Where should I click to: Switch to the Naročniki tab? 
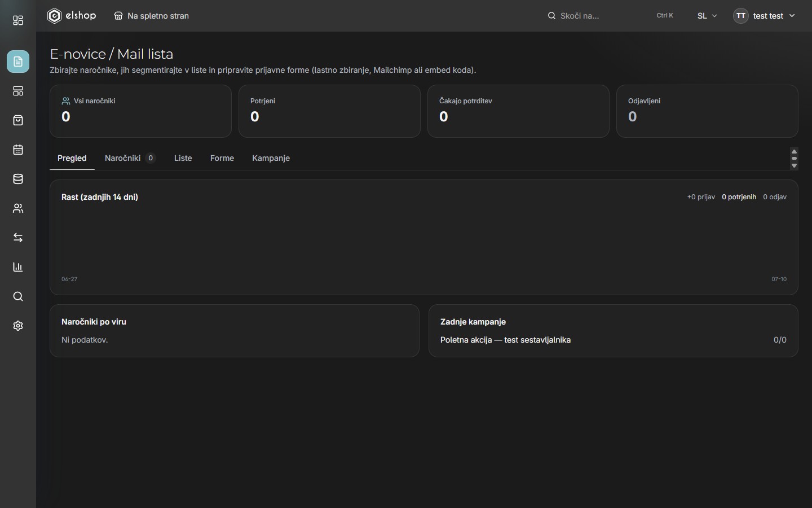(x=130, y=158)
